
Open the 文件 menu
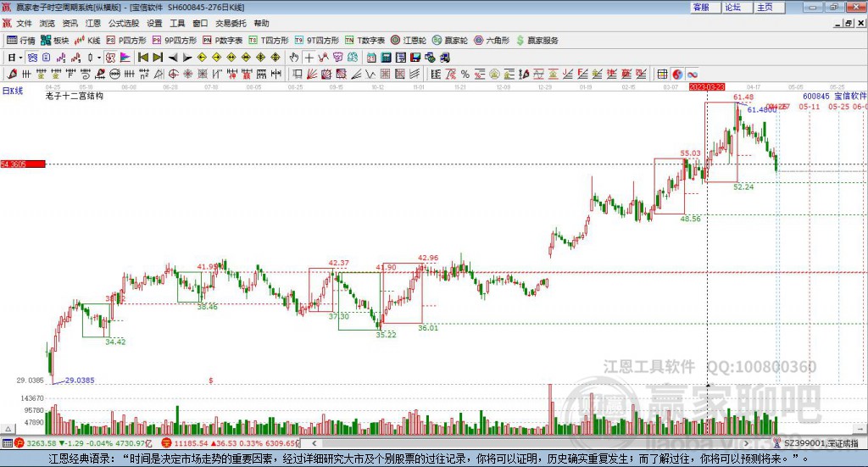coord(24,23)
